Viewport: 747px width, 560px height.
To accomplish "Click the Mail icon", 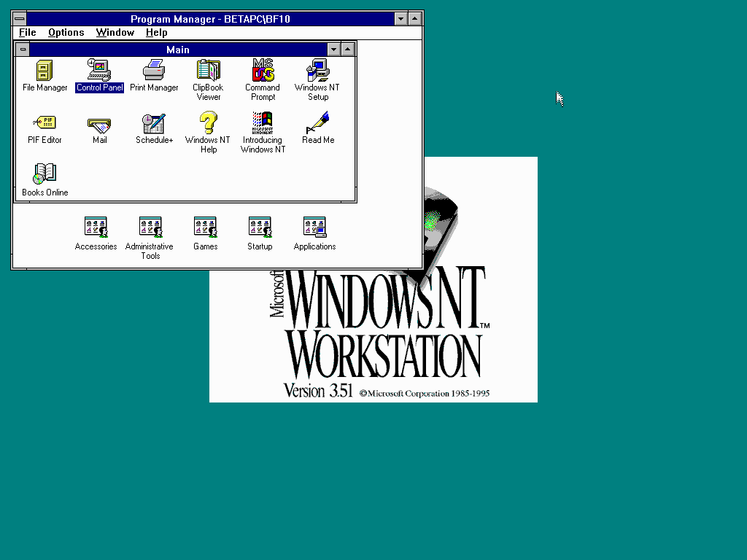I will tap(99, 123).
